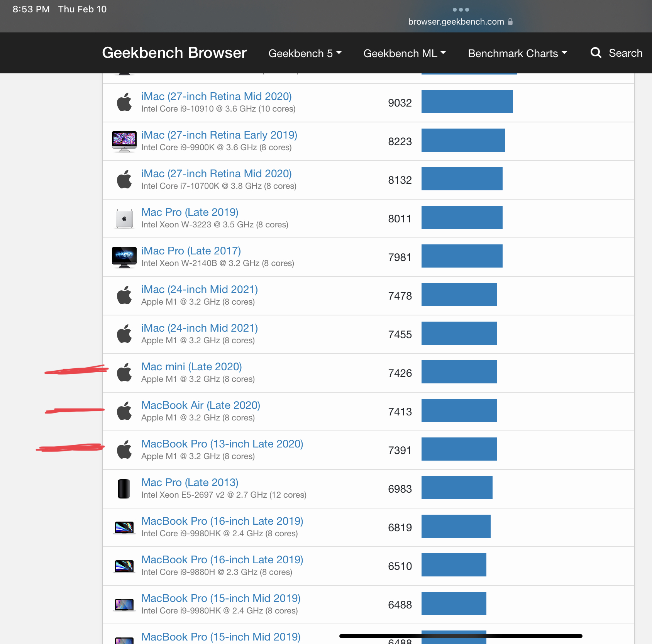Tap the browser.geekbench.com address field
Viewport: 652px width, 644px height.
pos(461,22)
